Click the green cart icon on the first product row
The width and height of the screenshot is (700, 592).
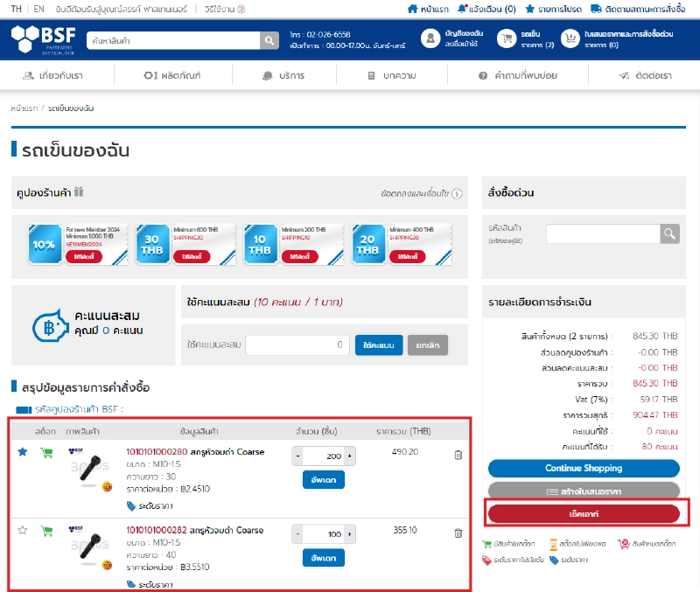pos(46,453)
